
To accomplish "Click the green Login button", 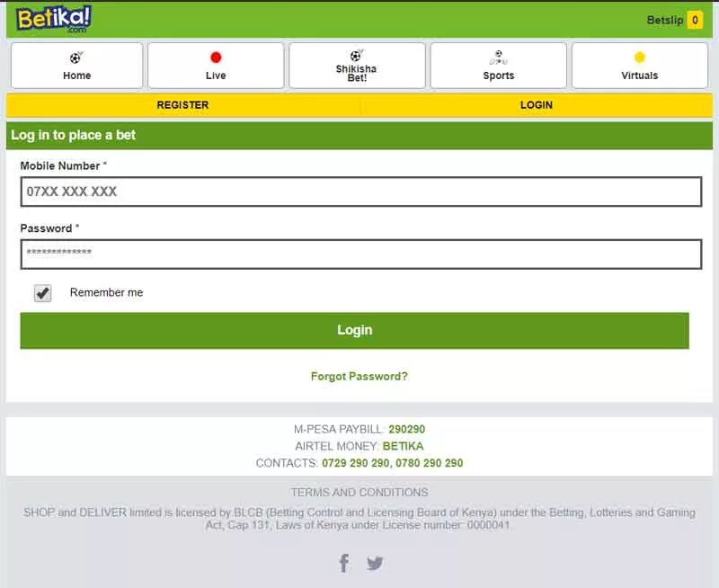I will [354, 331].
